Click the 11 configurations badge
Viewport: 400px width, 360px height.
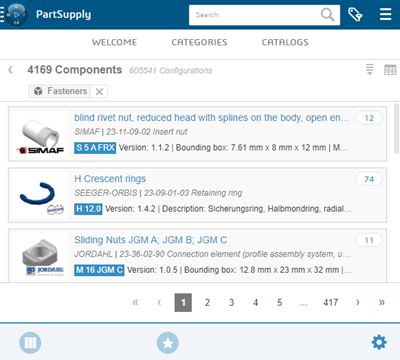pyautogui.click(x=369, y=240)
